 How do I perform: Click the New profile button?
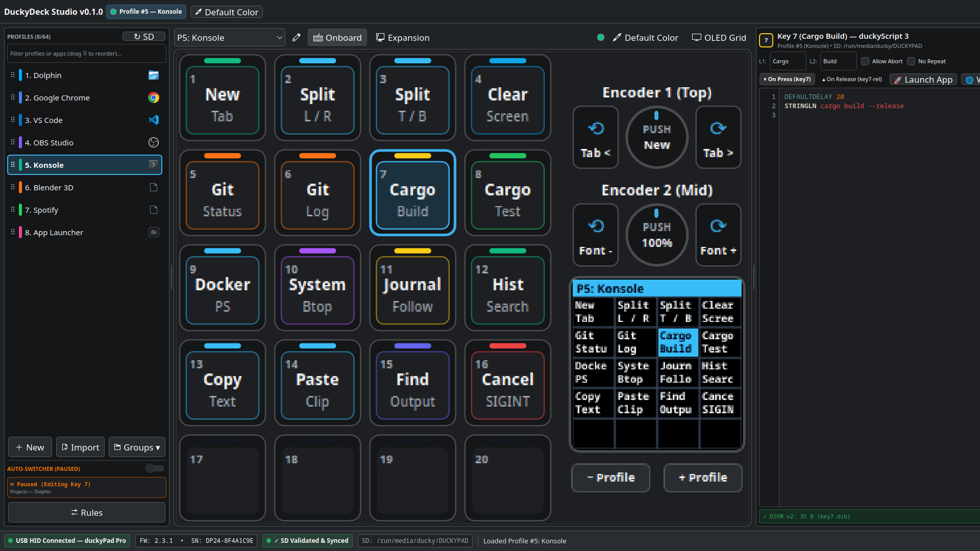(x=30, y=447)
